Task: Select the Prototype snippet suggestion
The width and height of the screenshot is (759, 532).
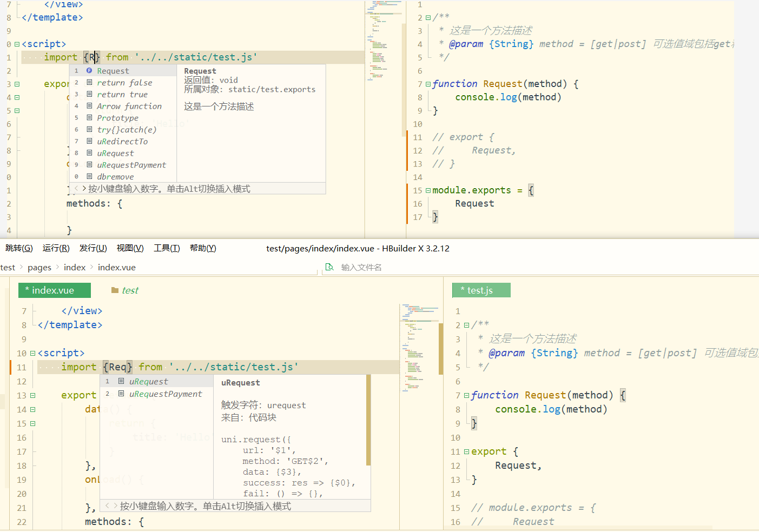Action: coord(117,118)
